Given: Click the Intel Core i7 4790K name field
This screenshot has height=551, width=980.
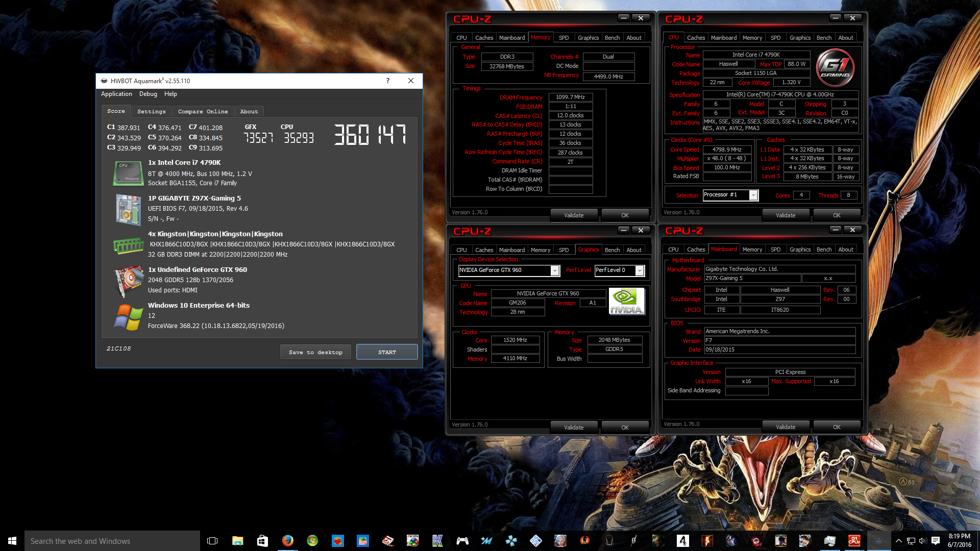Looking at the screenshot, I should pyautogui.click(x=756, y=55).
